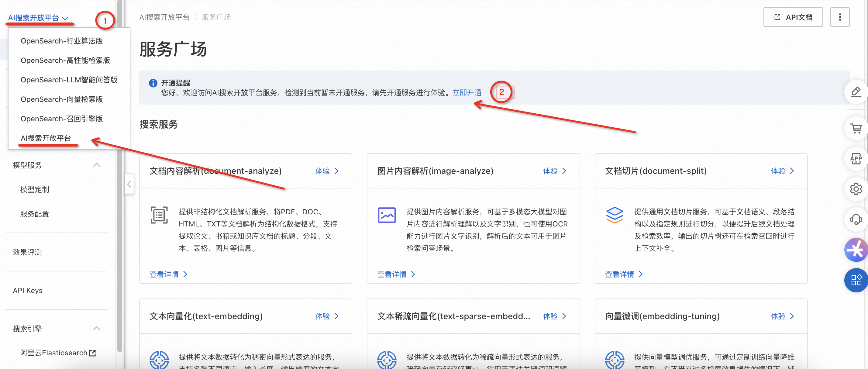The height and width of the screenshot is (369, 868).
Task: Click the API文档 button
Action: coord(793,17)
